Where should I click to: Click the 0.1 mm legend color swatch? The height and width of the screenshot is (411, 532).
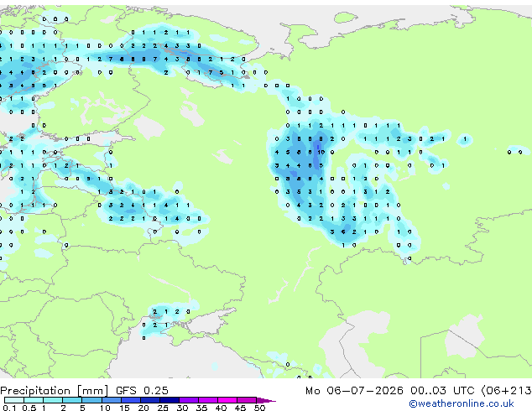click(14, 400)
